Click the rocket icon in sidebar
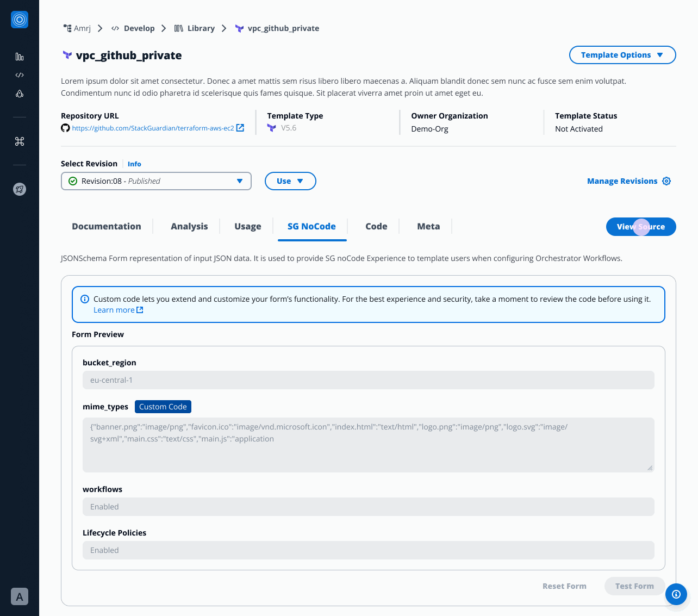This screenshot has width=698, height=616. click(x=20, y=189)
